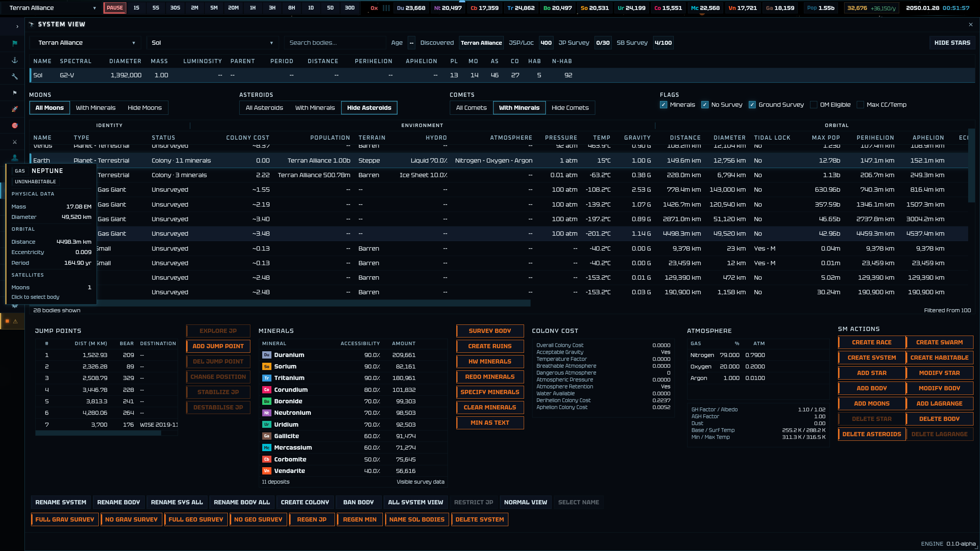
Task: Uncheck the Ground Survey checkbox
Action: [x=752, y=105]
